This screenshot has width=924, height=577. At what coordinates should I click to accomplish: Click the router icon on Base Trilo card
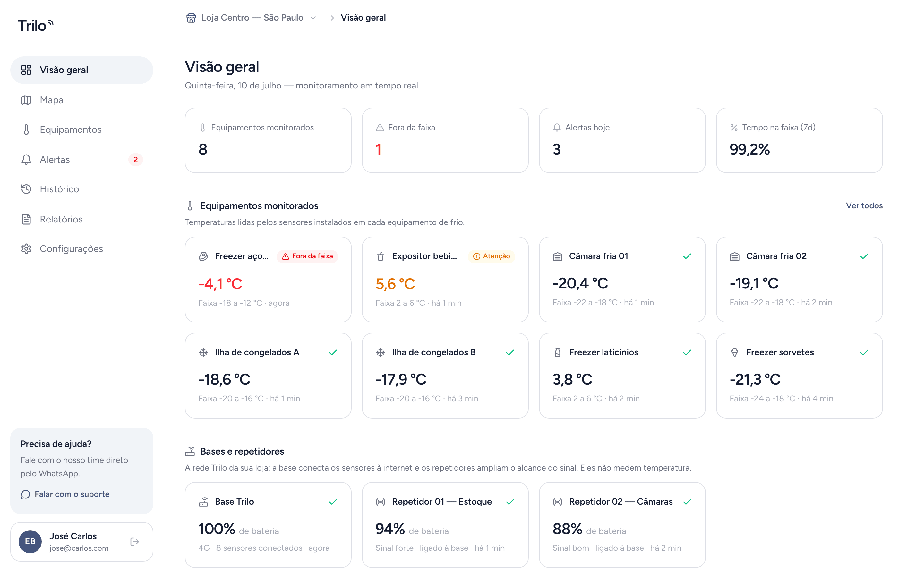[x=203, y=501]
